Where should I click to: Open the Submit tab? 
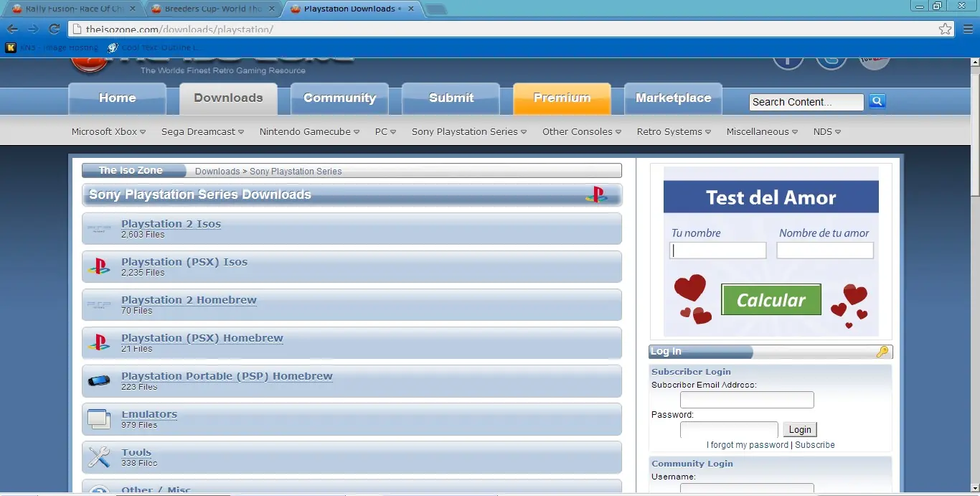point(451,98)
